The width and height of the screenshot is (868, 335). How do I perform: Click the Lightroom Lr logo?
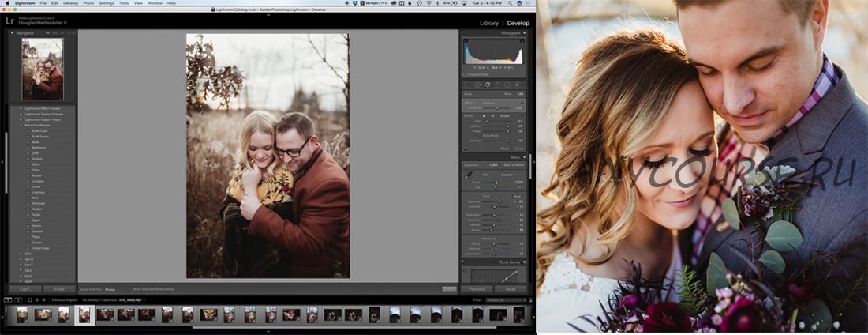tap(10, 22)
